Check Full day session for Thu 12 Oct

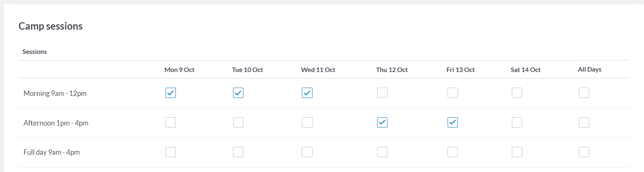382,152
